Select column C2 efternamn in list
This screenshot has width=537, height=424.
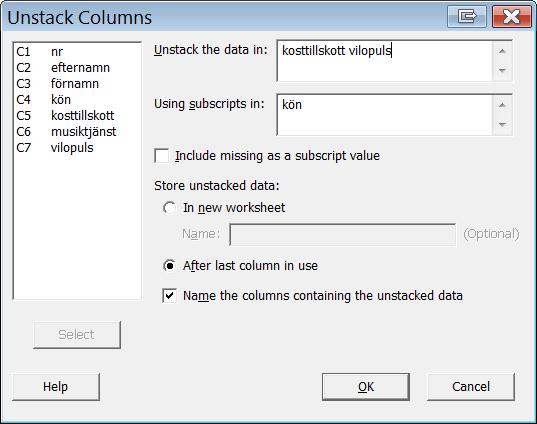[x=77, y=68]
